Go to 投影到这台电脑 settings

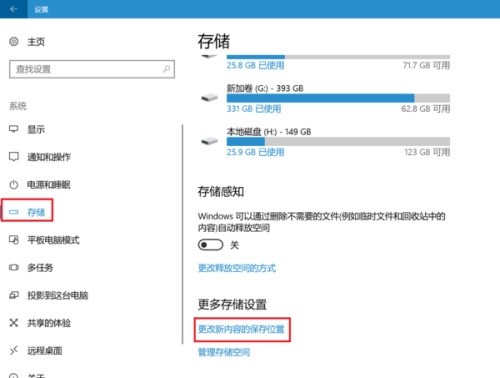click(58, 295)
